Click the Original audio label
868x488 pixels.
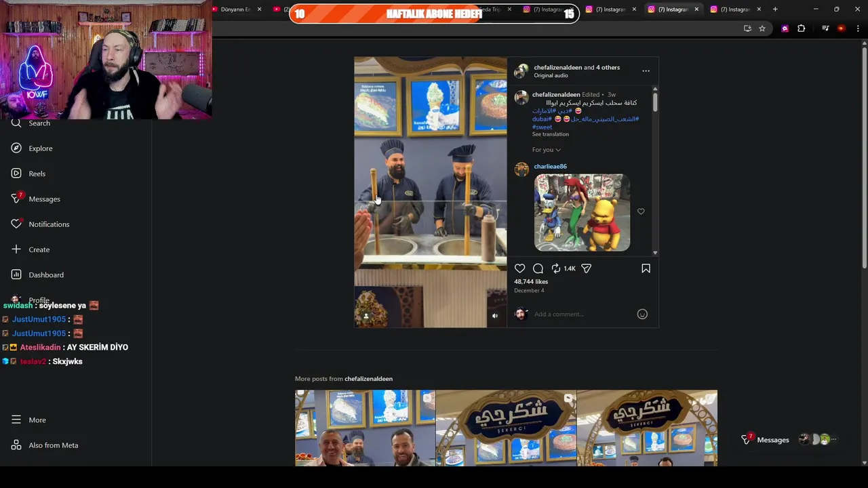tap(551, 75)
